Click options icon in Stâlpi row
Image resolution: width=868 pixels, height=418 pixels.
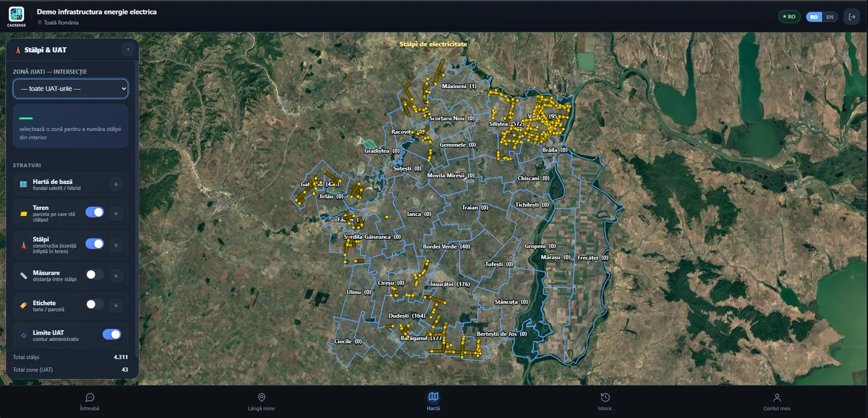click(x=116, y=244)
